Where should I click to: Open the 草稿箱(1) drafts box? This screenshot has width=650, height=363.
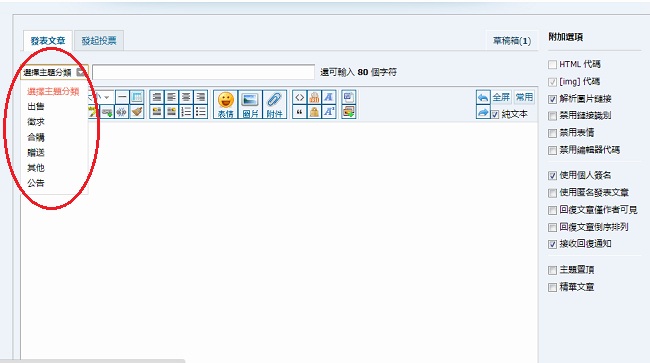pos(512,41)
